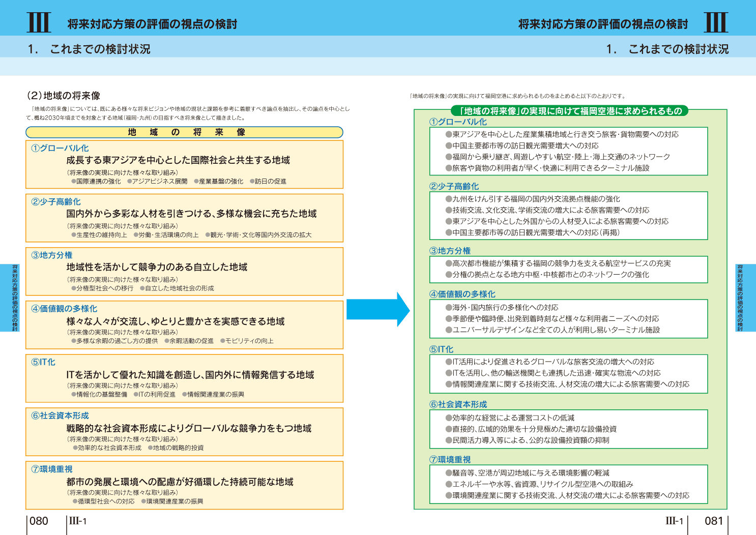Click bullet 環境関連産業の振興

coord(172,501)
